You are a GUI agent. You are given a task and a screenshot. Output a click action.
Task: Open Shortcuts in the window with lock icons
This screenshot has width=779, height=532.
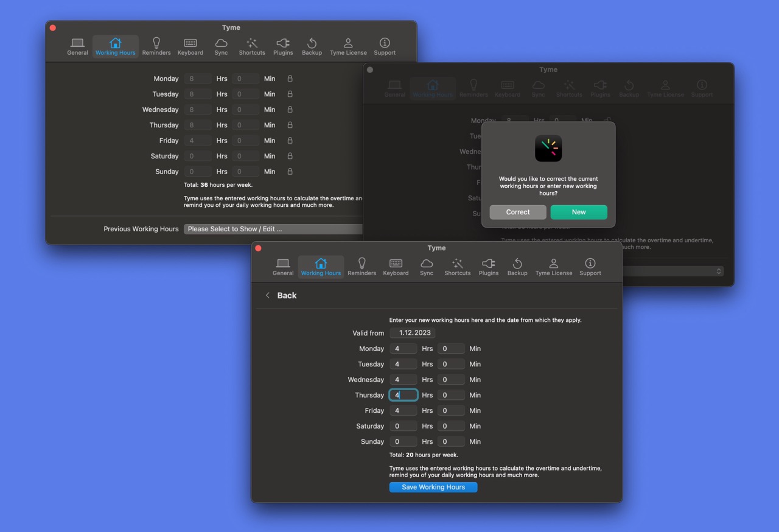(252, 46)
